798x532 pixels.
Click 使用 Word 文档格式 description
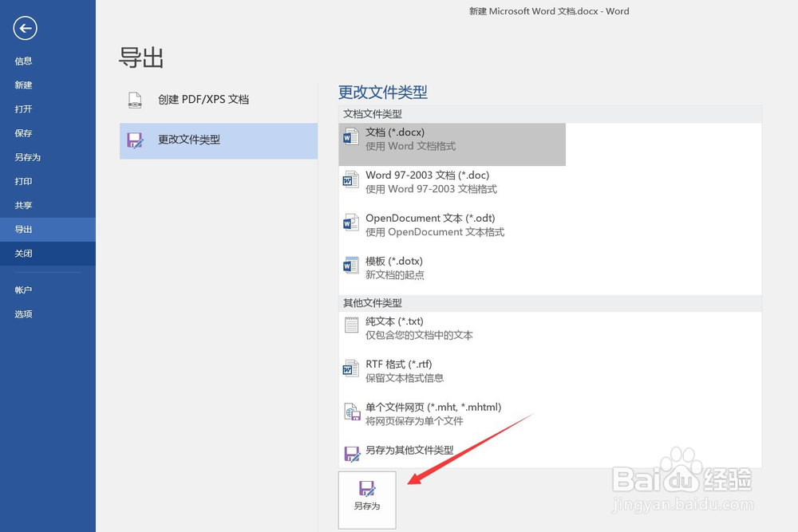pyautogui.click(x=411, y=147)
